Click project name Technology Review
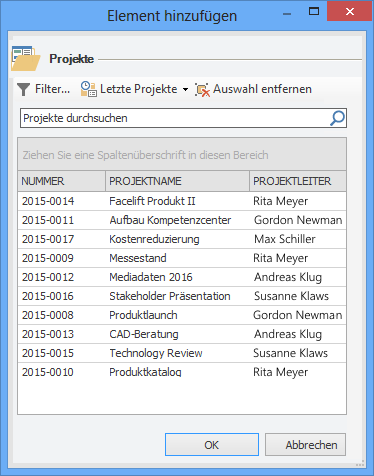This screenshot has height=476, width=374. [156, 353]
